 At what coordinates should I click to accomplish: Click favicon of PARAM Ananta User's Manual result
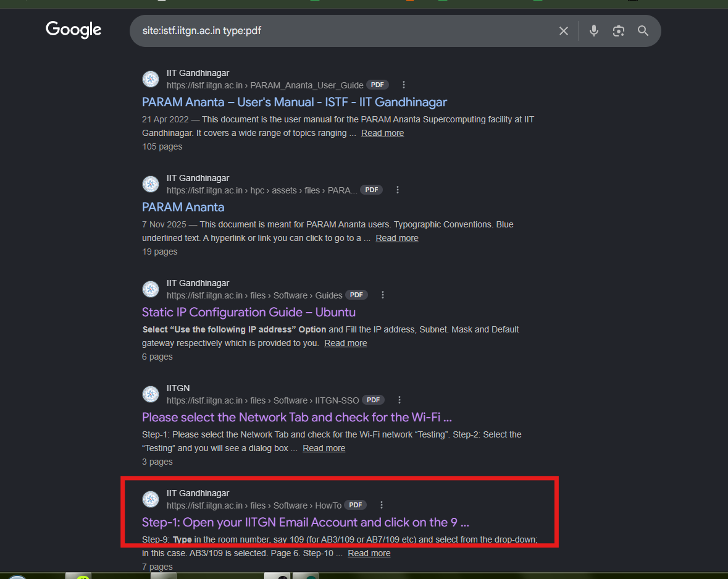click(151, 79)
